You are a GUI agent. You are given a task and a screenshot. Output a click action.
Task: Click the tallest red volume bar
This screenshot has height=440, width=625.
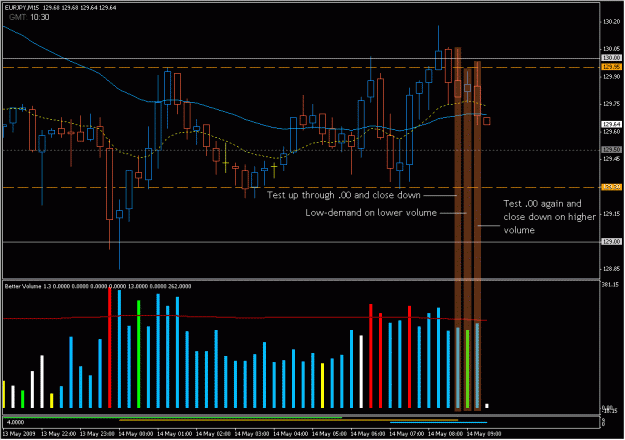[x=110, y=348]
